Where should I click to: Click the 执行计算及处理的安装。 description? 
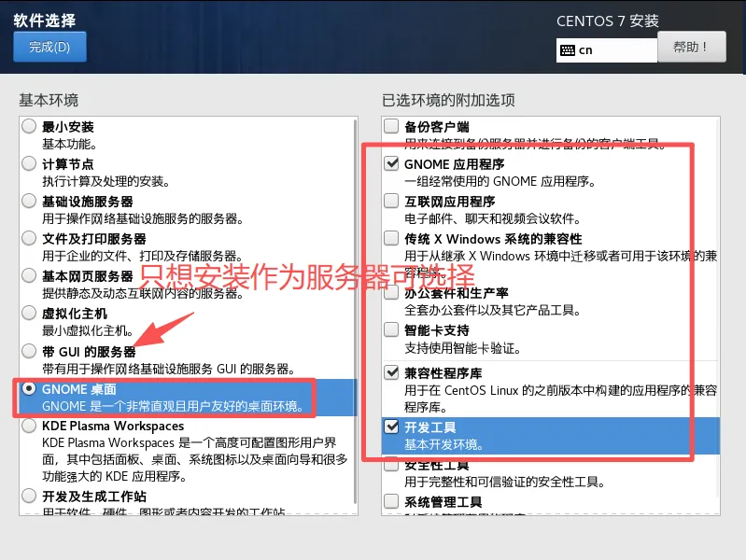[x=106, y=181]
